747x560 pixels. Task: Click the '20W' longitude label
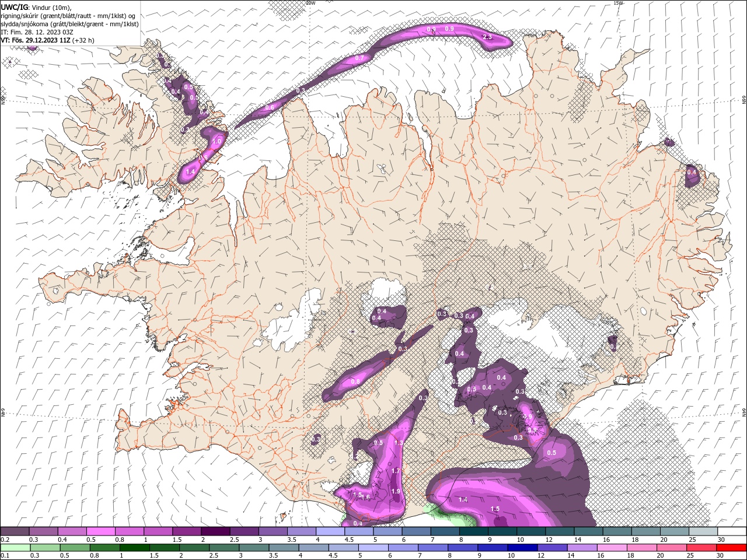[x=310, y=3]
